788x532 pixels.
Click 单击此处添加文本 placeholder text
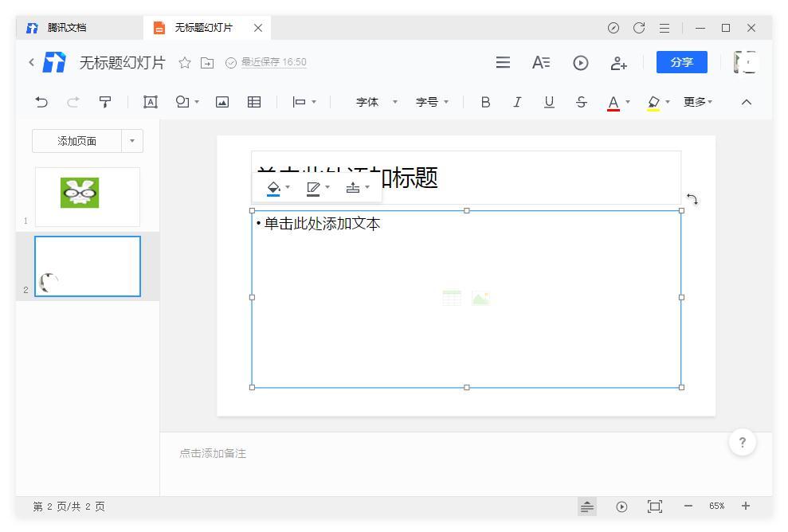click(x=322, y=224)
